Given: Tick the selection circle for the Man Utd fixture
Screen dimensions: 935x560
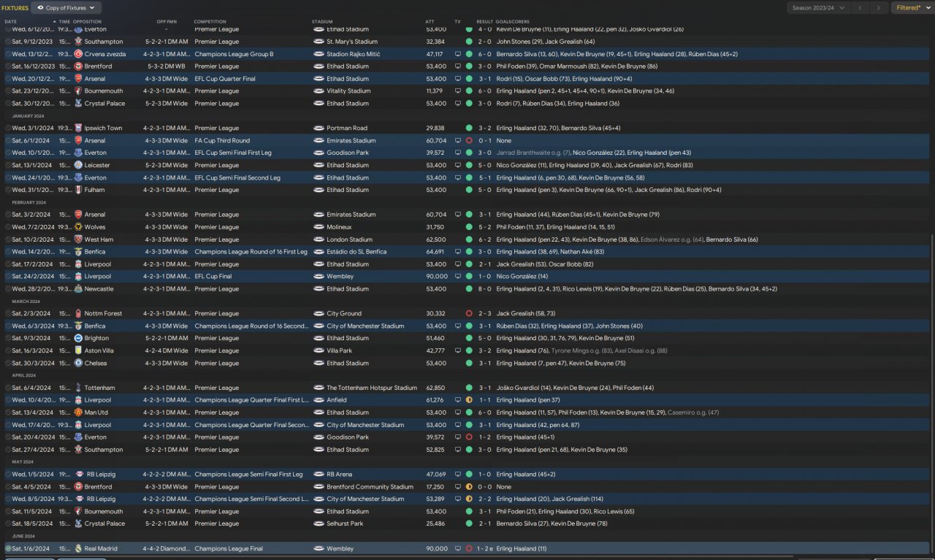Looking at the screenshot, I should pos(8,413).
